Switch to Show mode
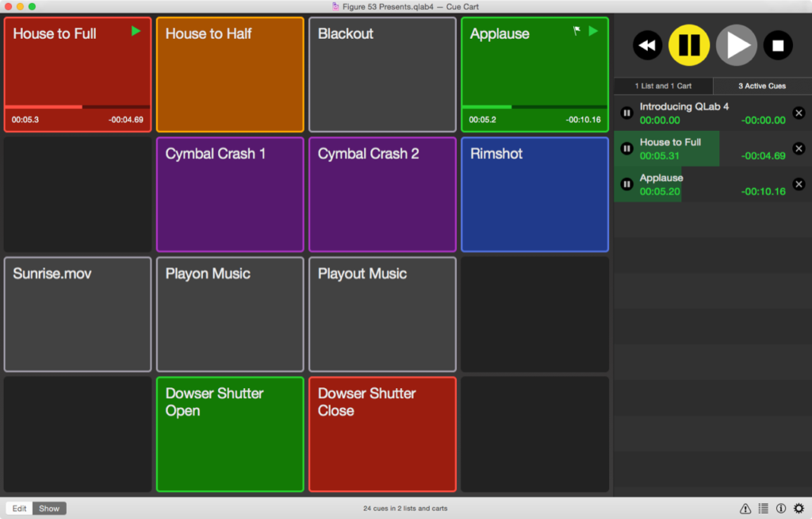812x519 pixels. (49, 509)
